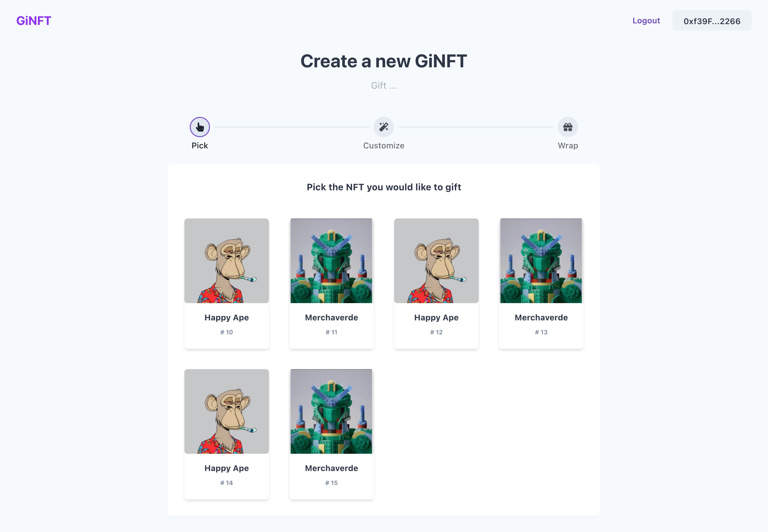Click the 0xf39F...2266 wallet address button
This screenshot has width=768, height=532.
[712, 21]
